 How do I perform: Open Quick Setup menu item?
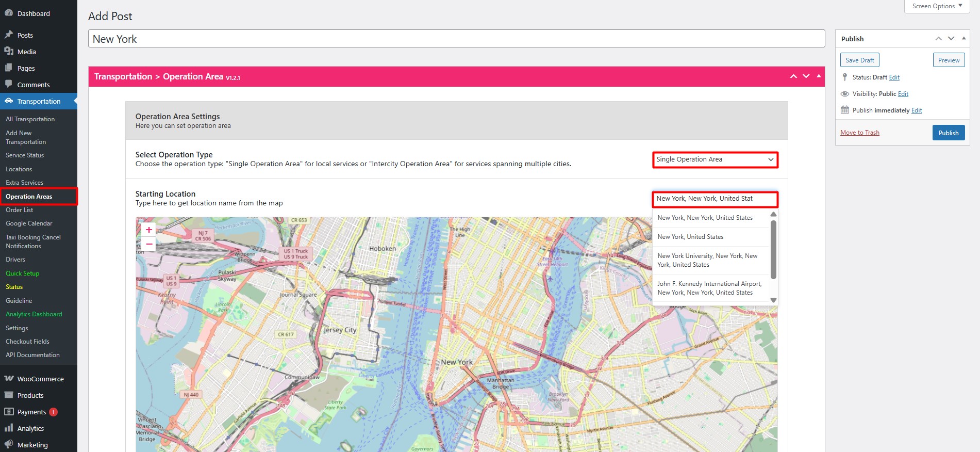pyautogui.click(x=23, y=273)
